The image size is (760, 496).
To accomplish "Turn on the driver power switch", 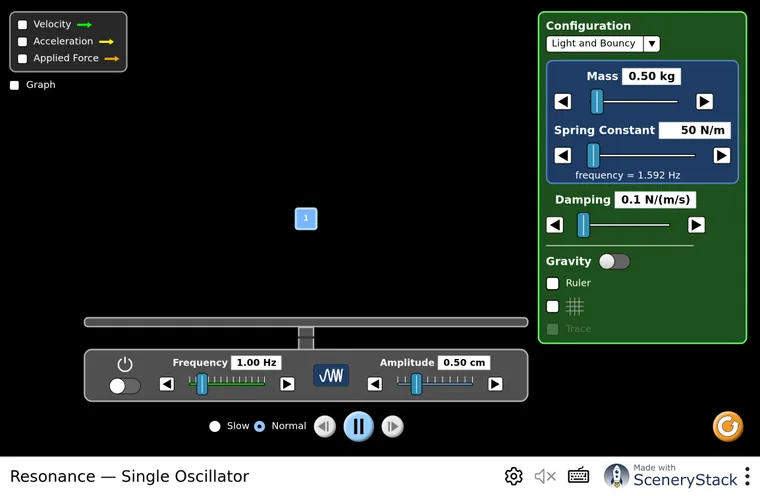I will (125, 386).
